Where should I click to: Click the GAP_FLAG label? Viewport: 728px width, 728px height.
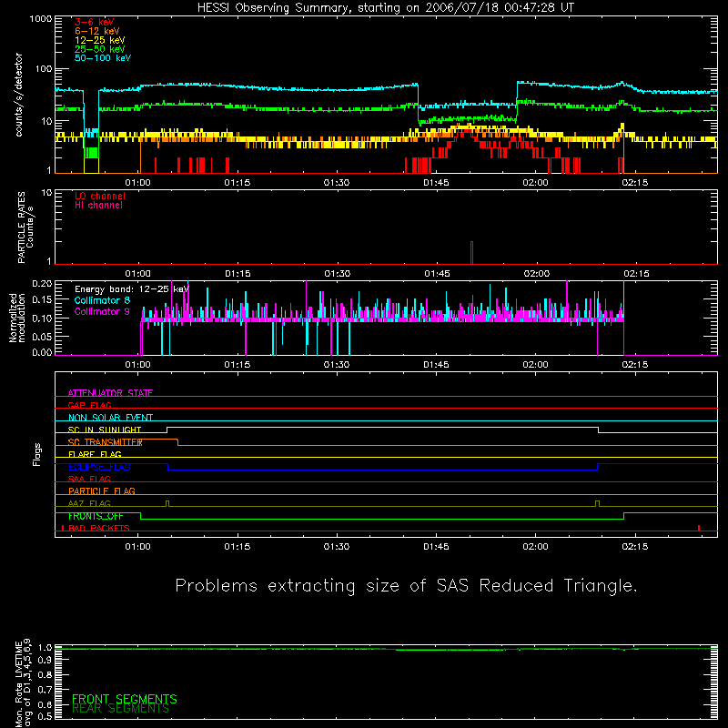tap(89, 405)
